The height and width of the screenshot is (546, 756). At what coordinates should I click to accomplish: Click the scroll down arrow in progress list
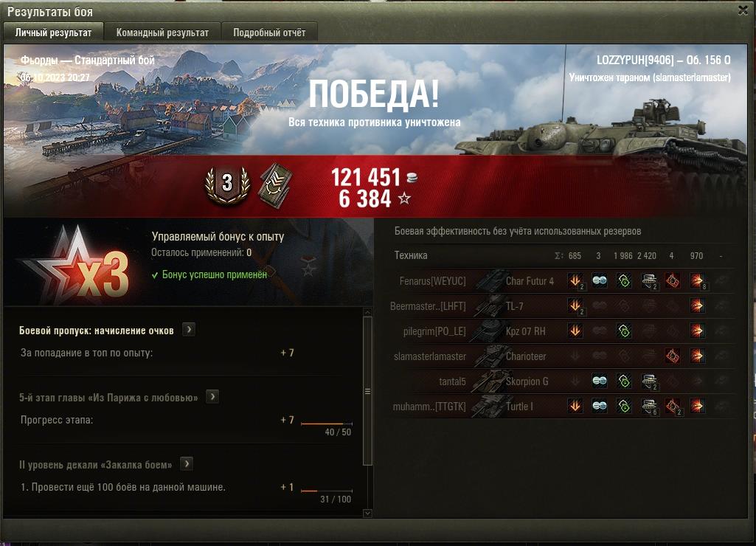367,514
